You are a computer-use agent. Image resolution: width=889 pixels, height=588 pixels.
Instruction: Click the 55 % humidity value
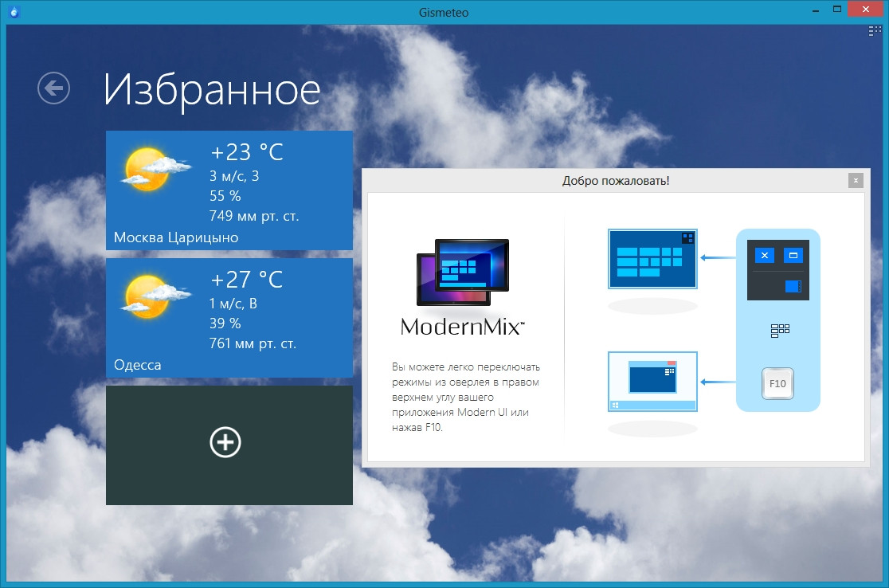coord(225,196)
